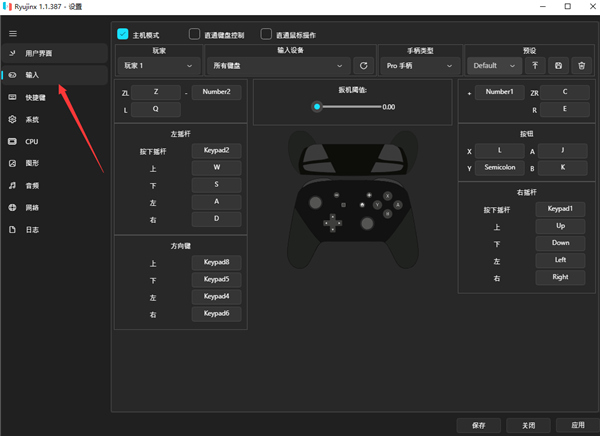Screen dimensions: 600x436
Task: Switch to the 系统 system tab
Action: (x=32, y=119)
